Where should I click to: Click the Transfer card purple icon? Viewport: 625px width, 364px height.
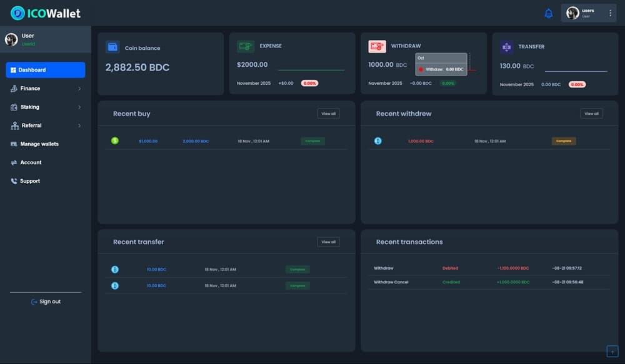[506, 47]
